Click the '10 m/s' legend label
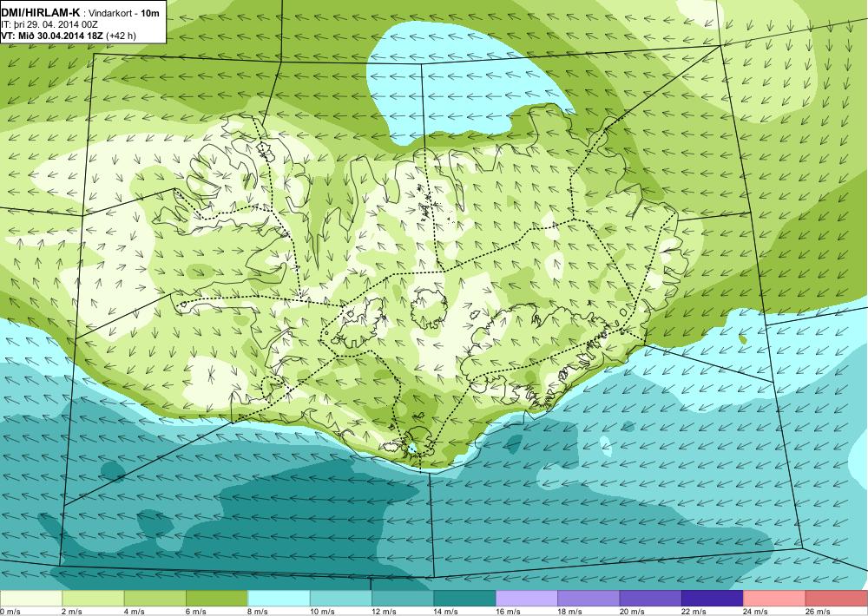868x616 pixels. (x=322, y=612)
